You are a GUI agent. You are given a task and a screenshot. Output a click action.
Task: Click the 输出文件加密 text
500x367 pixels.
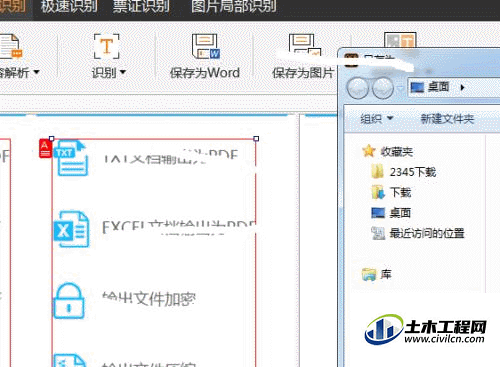149,299
